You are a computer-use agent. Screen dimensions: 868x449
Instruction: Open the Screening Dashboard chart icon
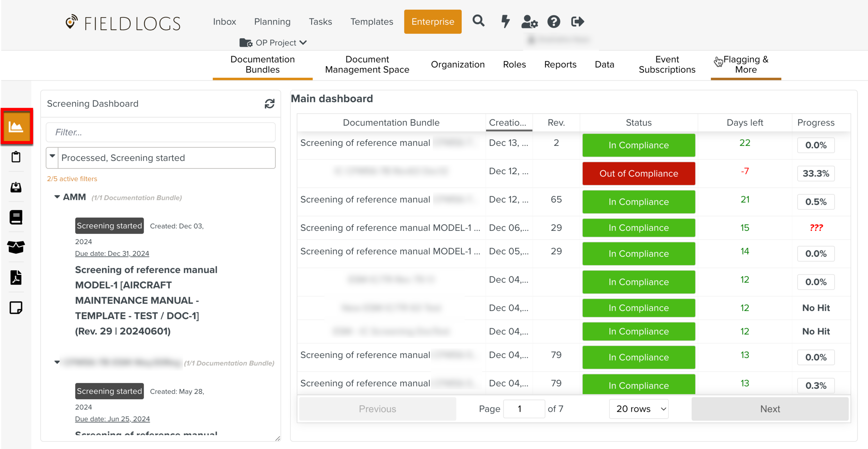[16, 126]
